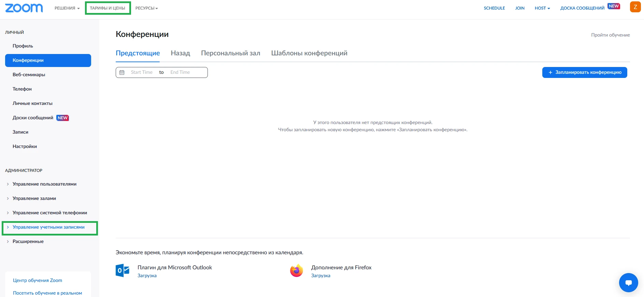Open Настройки in the sidebar
Image resolution: width=644 pixels, height=297 pixels.
[x=25, y=146]
